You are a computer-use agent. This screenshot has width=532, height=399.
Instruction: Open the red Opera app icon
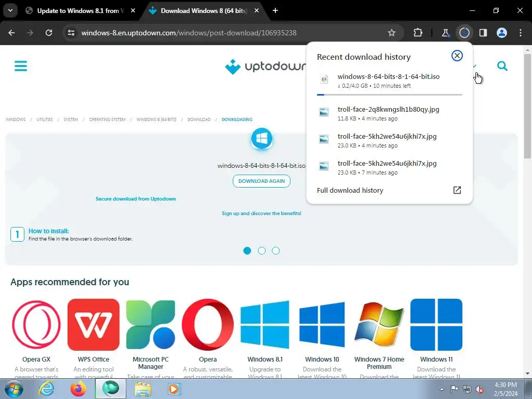click(x=208, y=325)
